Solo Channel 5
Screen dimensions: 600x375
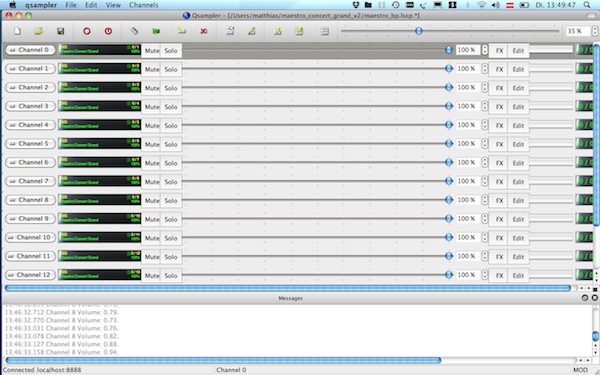171,144
